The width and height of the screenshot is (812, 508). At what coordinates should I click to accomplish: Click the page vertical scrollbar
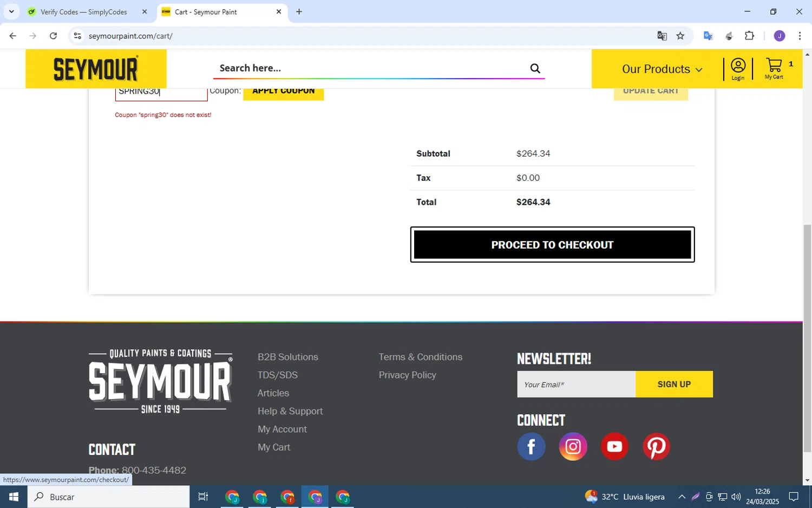click(x=807, y=338)
